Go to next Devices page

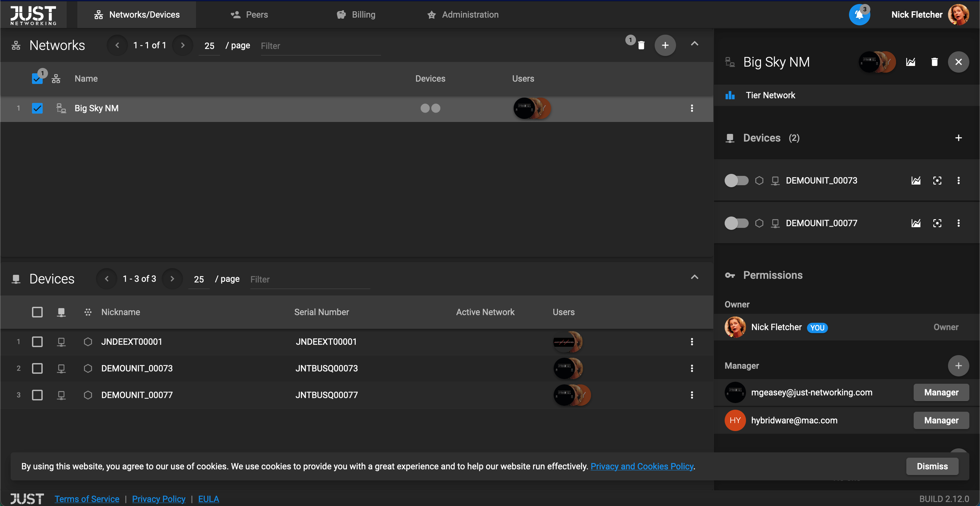(x=172, y=279)
